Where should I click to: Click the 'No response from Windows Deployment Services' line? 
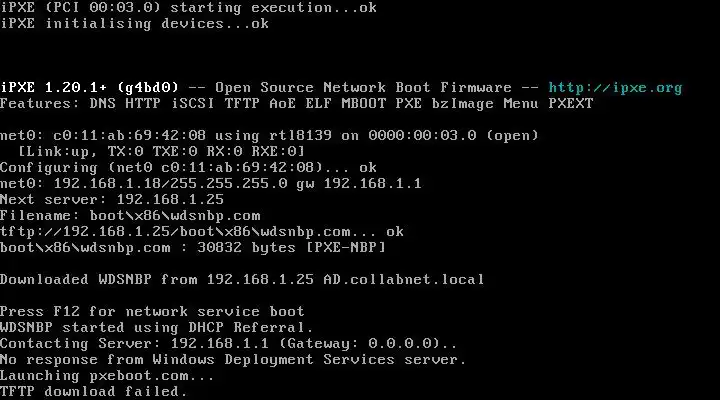(232, 359)
